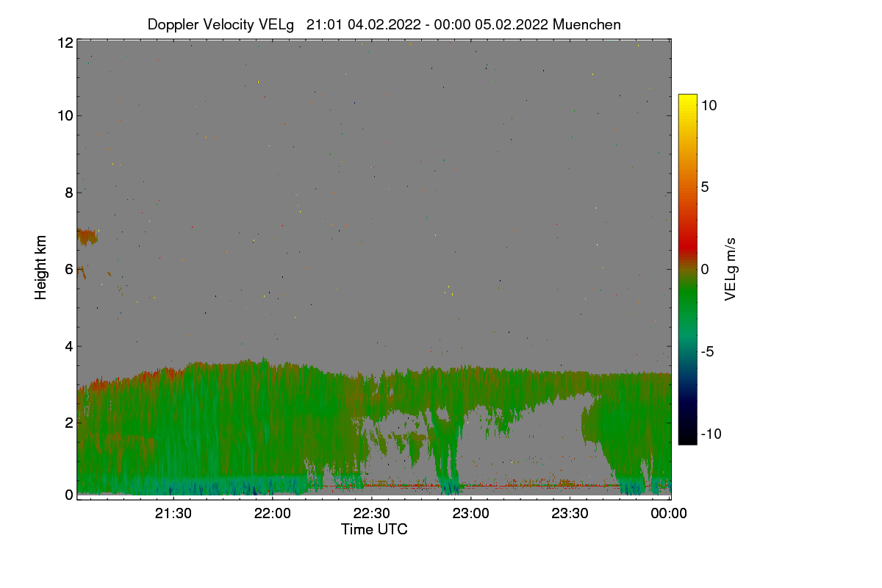Click the 22:30 time tick label
This screenshot has height=588, width=882.
[x=372, y=514]
